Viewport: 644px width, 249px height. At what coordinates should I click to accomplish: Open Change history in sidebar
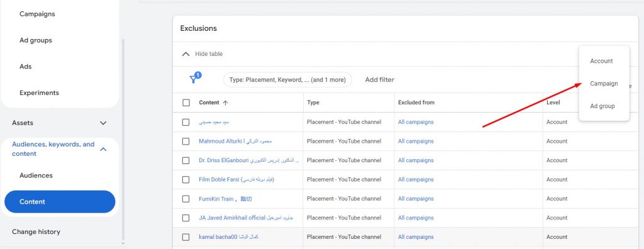click(36, 232)
